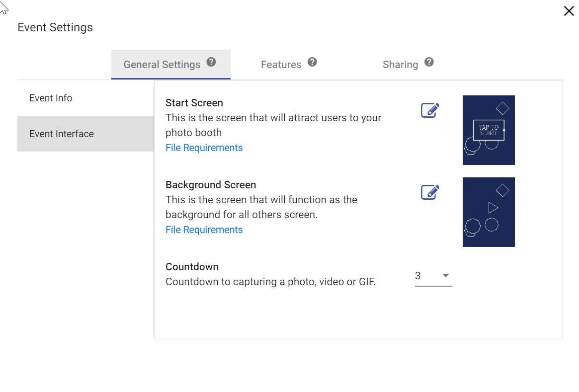Click the Start Screen heading
579x392 pixels.
click(x=194, y=103)
